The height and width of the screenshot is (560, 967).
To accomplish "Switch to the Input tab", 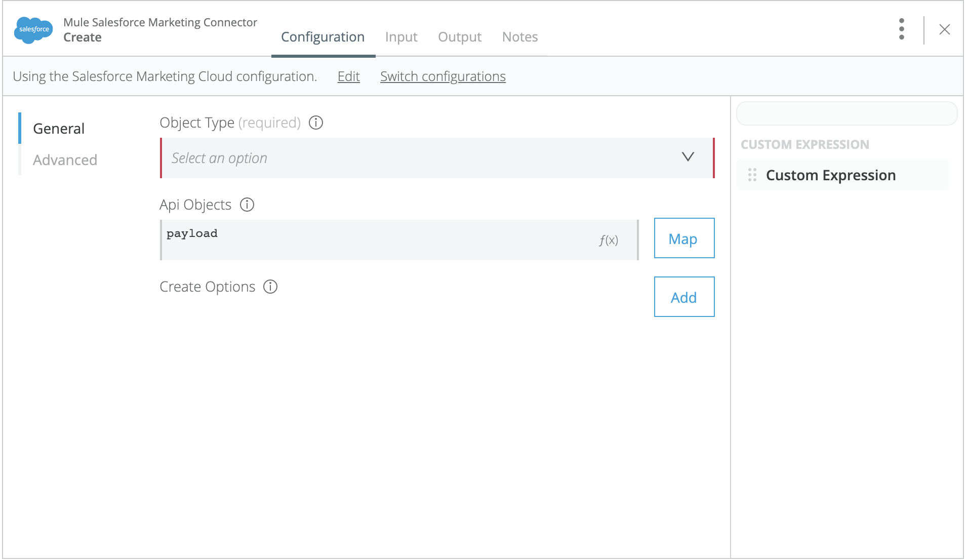I will 401,37.
